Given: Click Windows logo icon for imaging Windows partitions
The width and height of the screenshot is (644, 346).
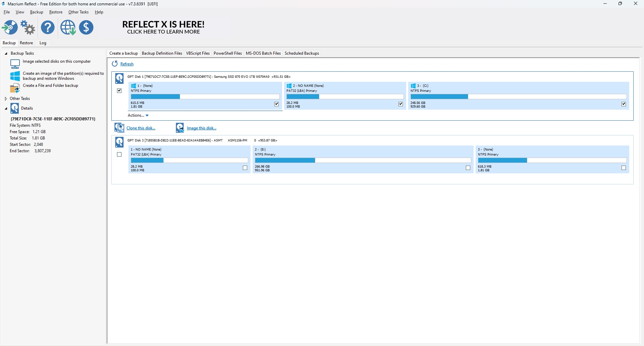Looking at the screenshot, I should click(15, 76).
